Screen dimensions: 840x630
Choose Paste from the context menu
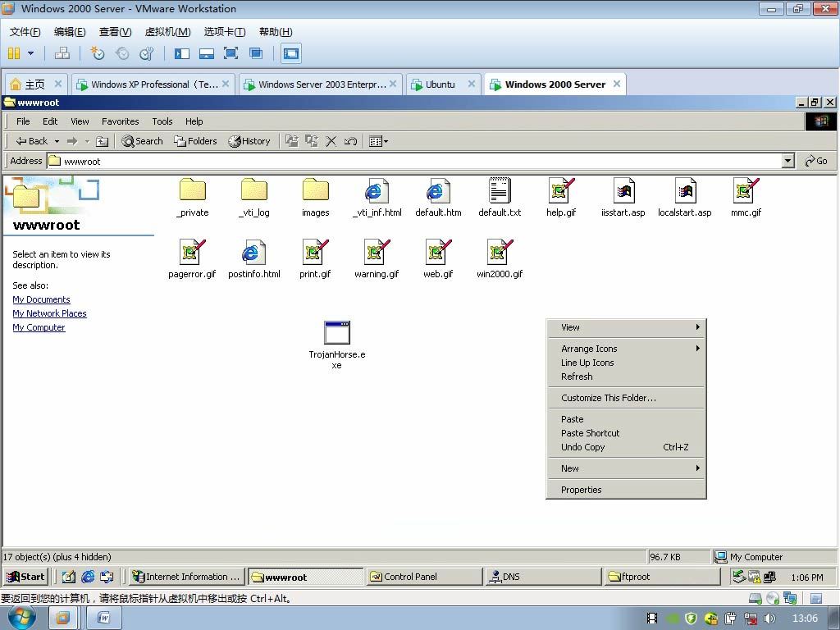pyautogui.click(x=626, y=419)
